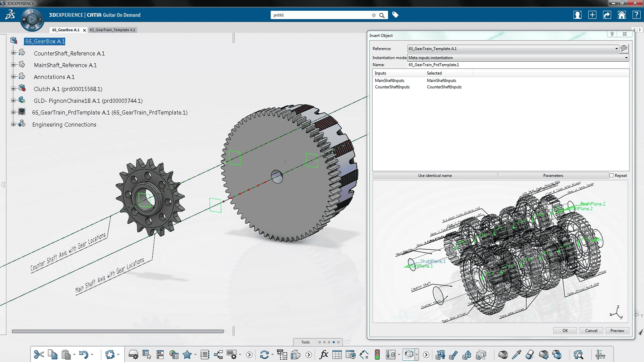This screenshot has height=362, width=644.
Task: Click the eraser tool icon
Action: tap(530, 355)
